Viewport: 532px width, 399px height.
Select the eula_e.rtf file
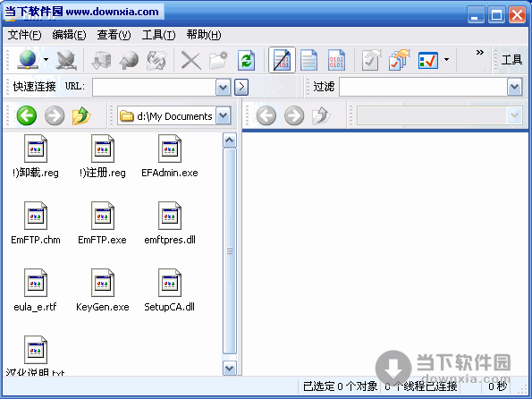tap(36, 291)
